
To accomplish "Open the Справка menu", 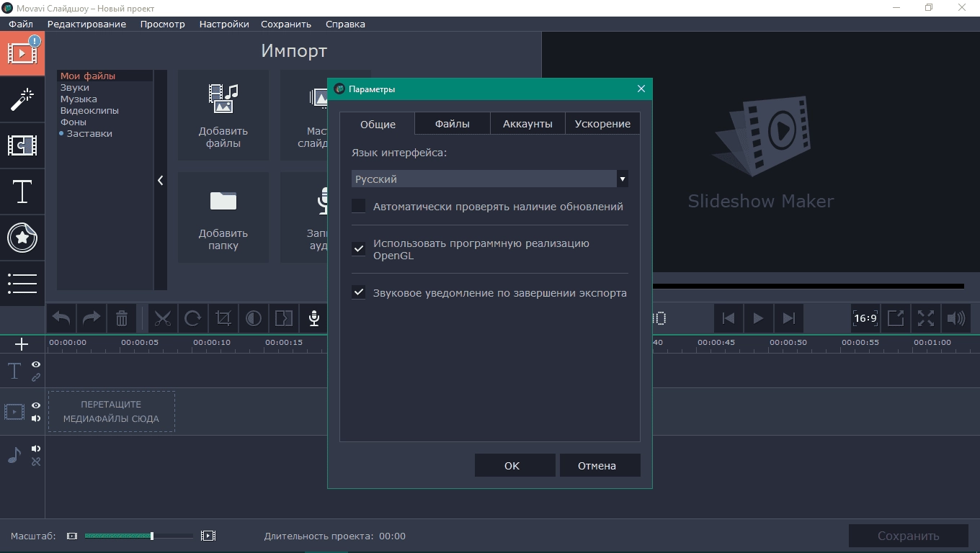I will (345, 24).
